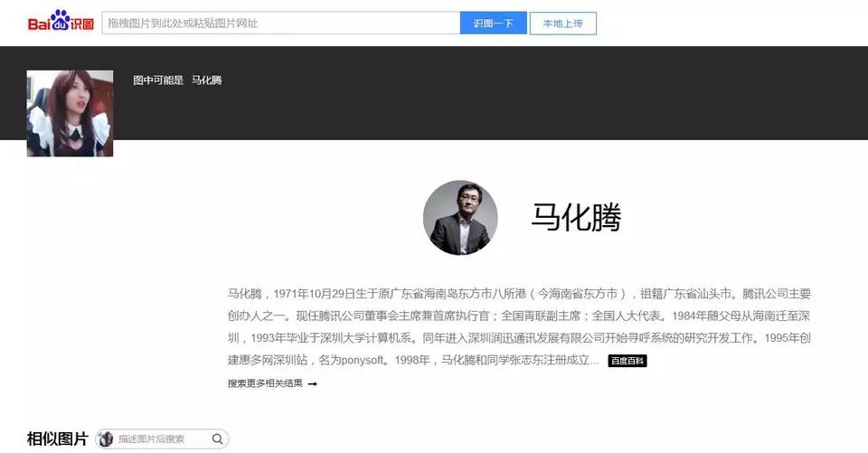Click the 图中可能是 label
The height and width of the screenshot is (453, 868).
pos(157,80)
